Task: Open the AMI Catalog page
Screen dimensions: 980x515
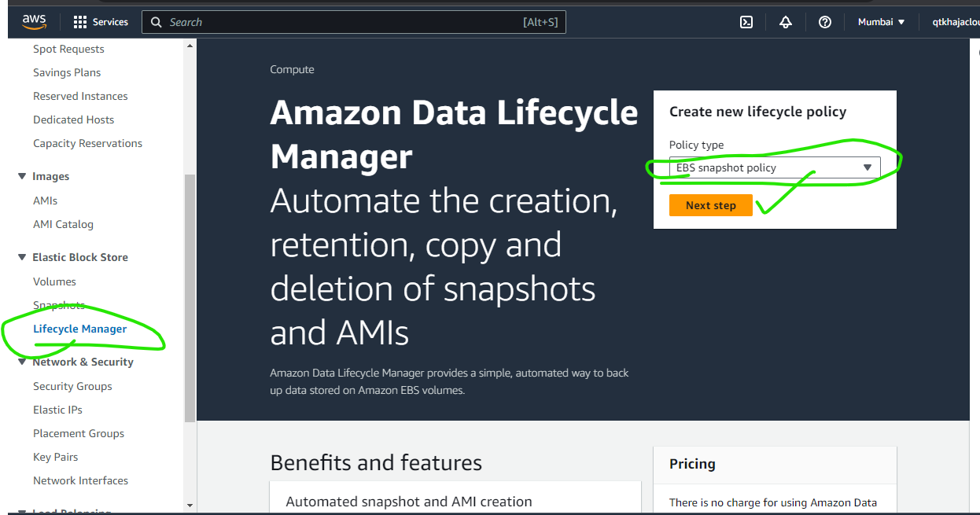Action: point(63,224)
